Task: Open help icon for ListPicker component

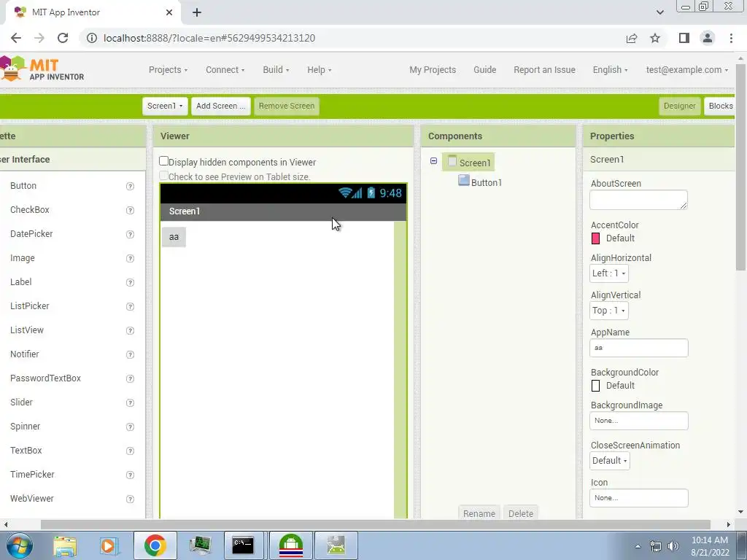Action: pyautogui.click(x=130, y=306)
